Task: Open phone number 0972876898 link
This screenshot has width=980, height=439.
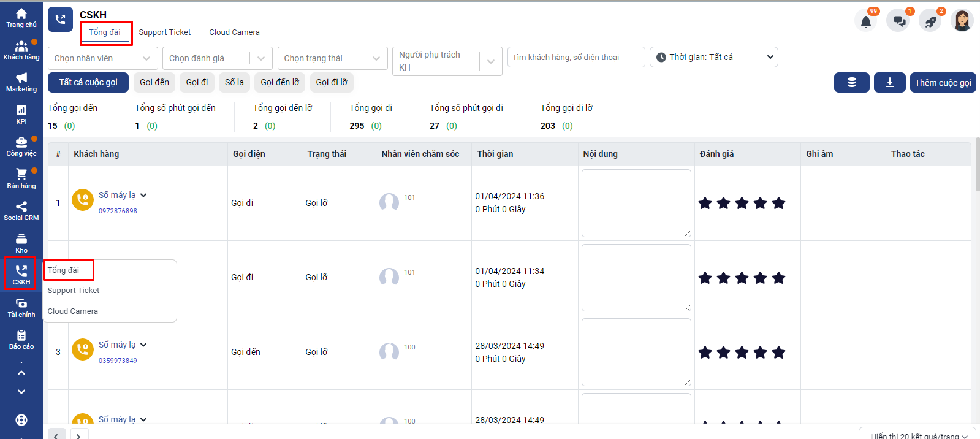Action: [118, 211]
